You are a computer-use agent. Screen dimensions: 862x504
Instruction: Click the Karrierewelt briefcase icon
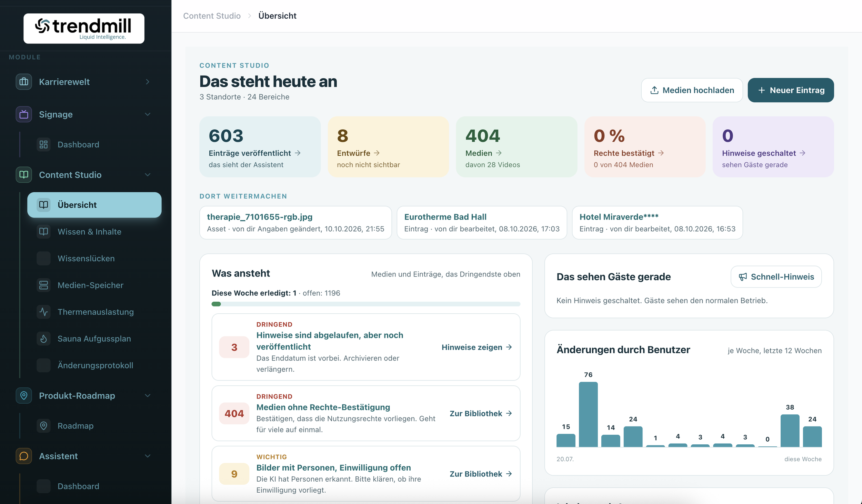coord(24,82)
